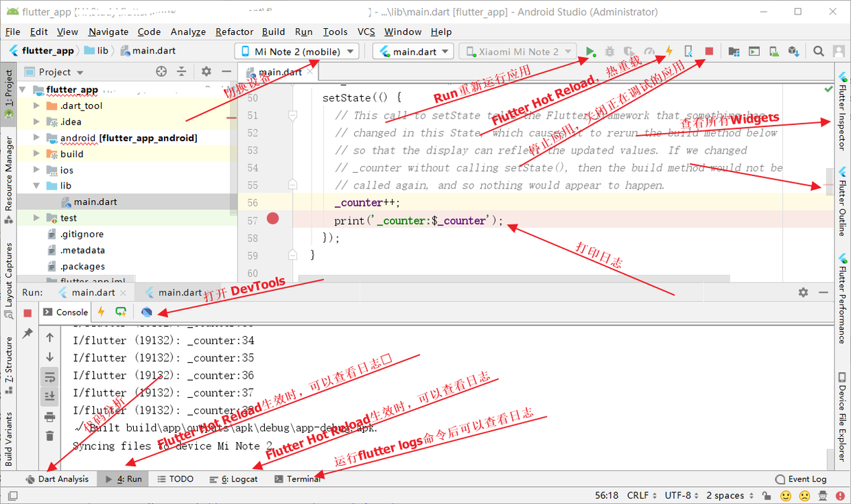Open Run panel settings gear

803,292
